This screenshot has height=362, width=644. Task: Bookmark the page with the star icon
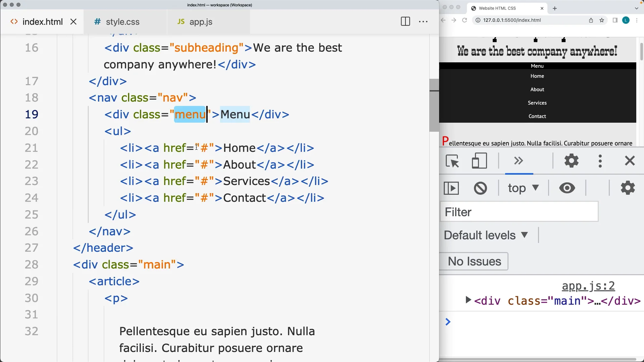coord(601,20)
